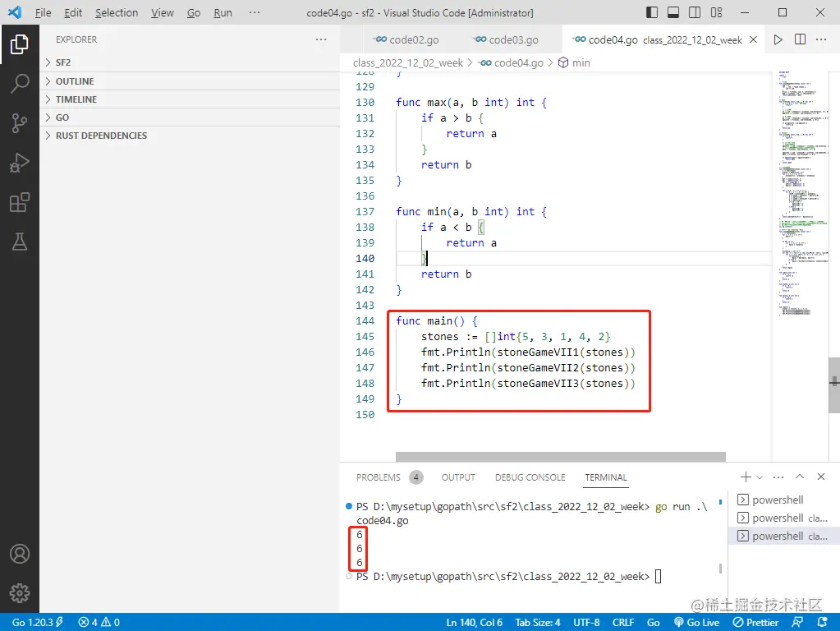This screenshot has height=631, width=840.
Task: Open the View menu
Action: point(163,12)
